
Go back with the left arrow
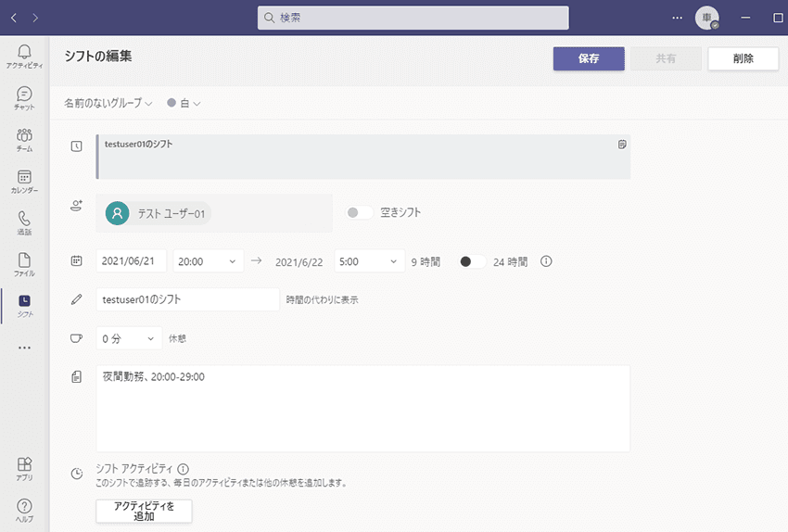tap(14, 19)
